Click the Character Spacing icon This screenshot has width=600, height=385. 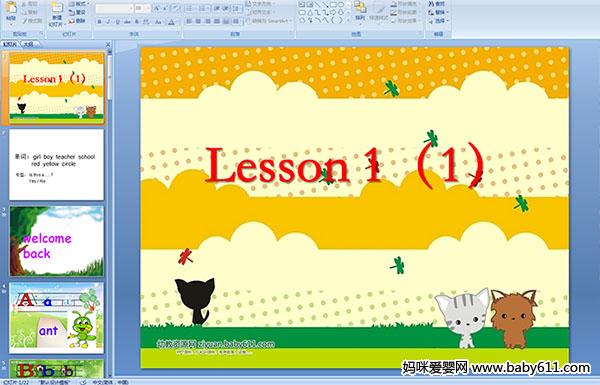[x=146, y=22]
